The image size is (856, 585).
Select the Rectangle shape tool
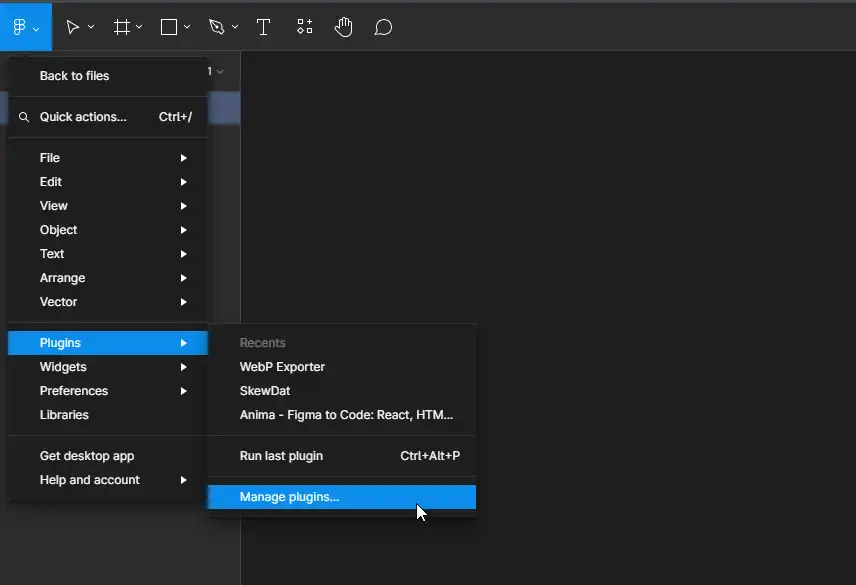point(169,27)
